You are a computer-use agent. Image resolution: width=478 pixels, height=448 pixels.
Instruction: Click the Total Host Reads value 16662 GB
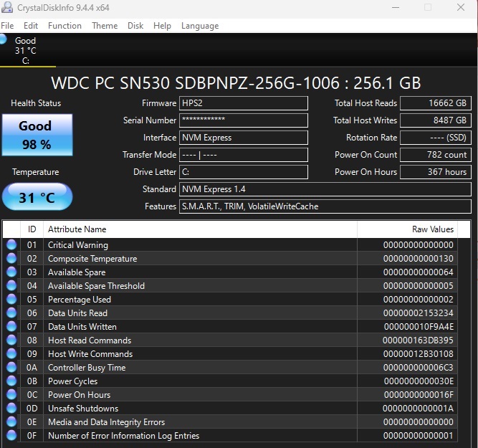click(435, 103)
